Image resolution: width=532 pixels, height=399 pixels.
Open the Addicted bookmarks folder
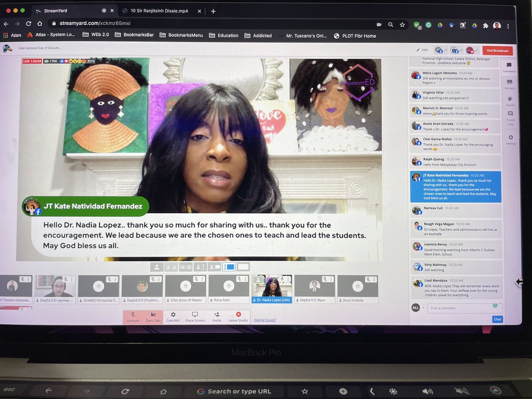click(x=258, y=35)
